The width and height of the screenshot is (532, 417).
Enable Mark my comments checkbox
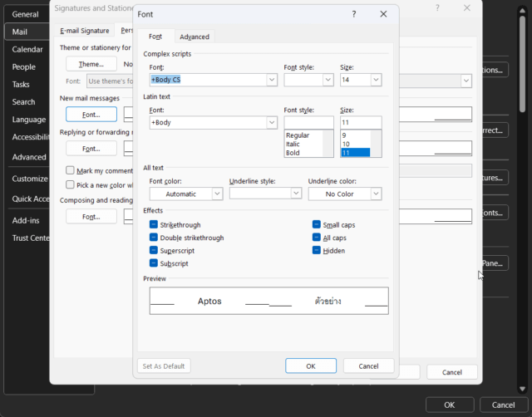pyautogui.click(x=70, y=170)
